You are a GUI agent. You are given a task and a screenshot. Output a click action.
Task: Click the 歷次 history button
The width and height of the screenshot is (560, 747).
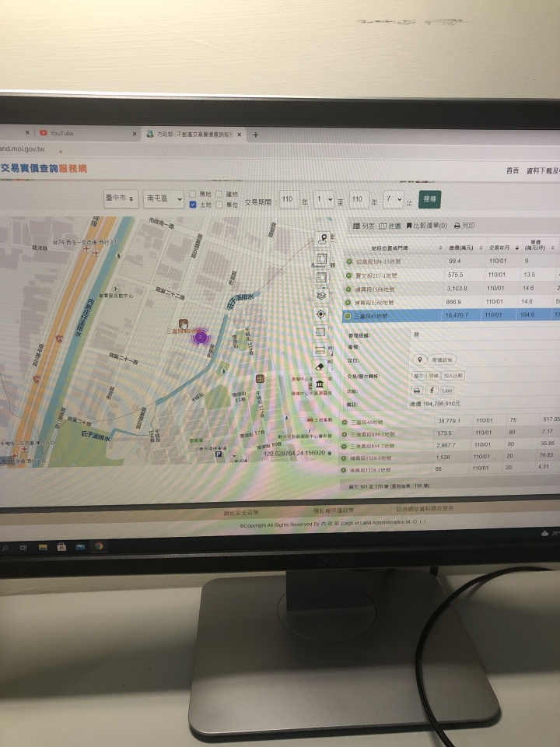pos(418,375)
